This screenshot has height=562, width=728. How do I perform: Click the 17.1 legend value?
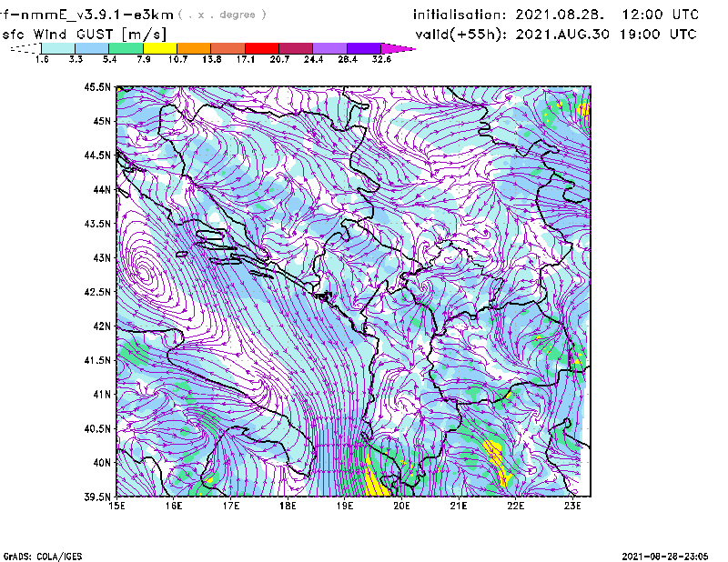click(246, 59)
